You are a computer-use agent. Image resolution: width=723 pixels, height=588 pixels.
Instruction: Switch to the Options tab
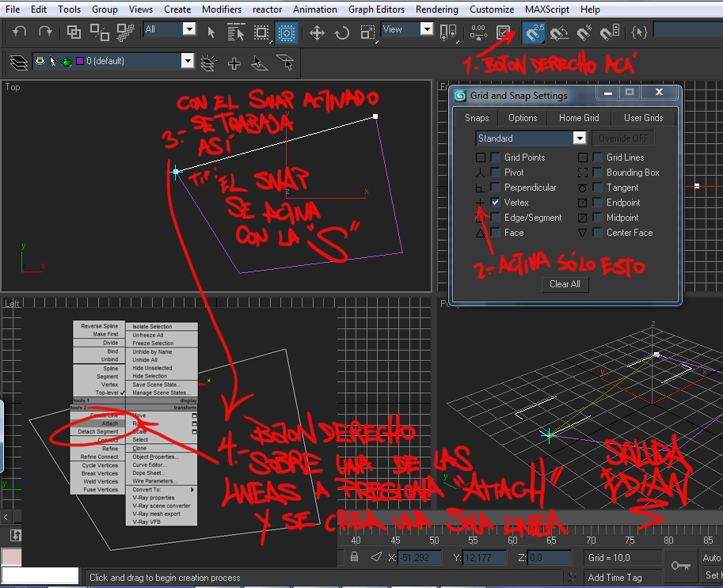(x=523, y=118)
